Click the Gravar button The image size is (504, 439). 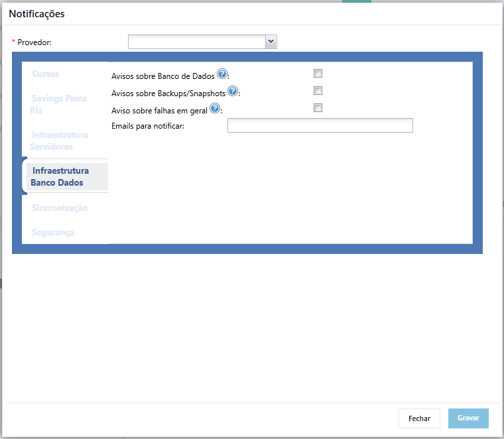pyautogui.click(x=468, y=418)
